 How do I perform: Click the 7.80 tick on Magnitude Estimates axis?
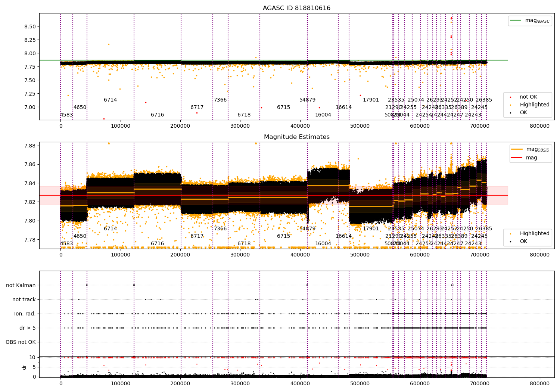click(30, 221)
